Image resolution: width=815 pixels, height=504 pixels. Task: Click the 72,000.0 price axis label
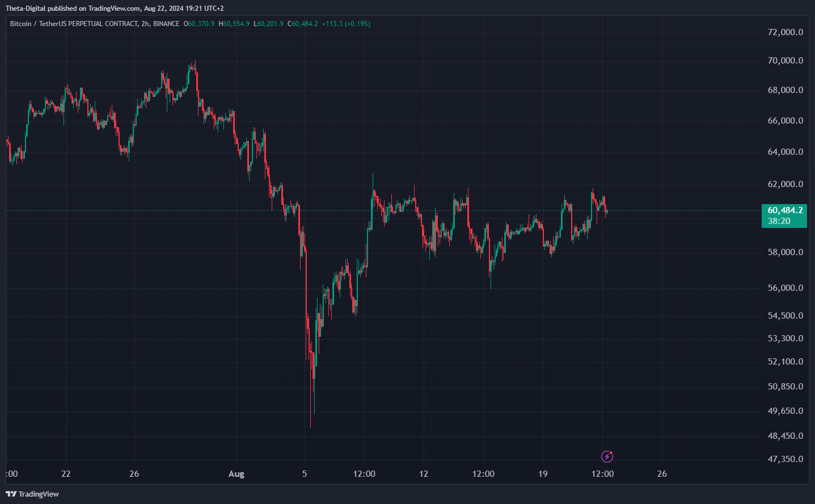point(785,32)
